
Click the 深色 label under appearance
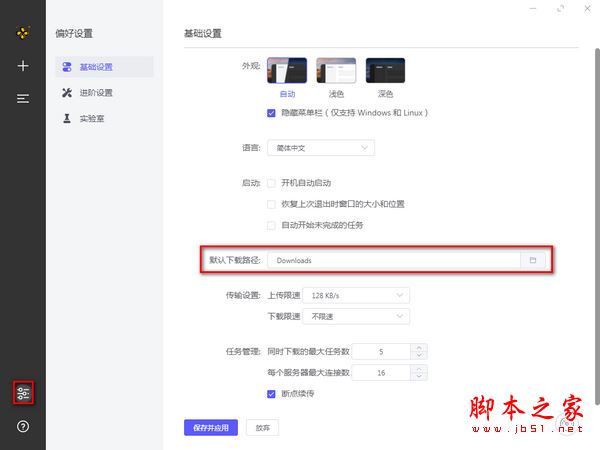coord(385,94)
